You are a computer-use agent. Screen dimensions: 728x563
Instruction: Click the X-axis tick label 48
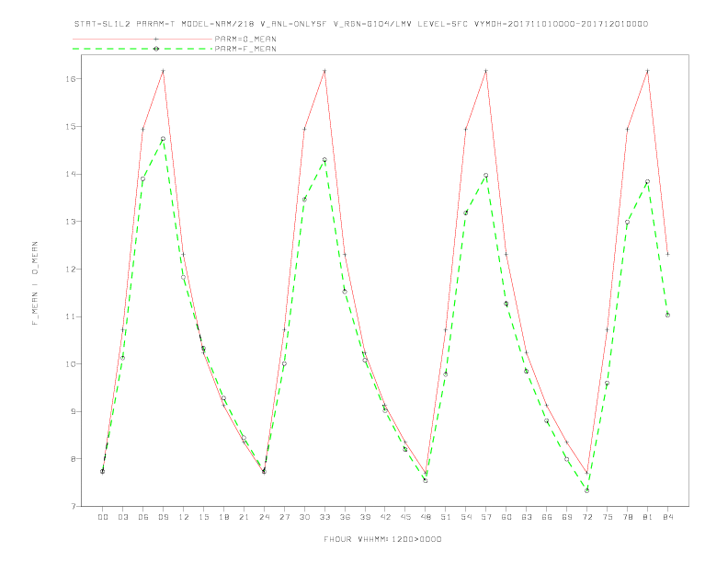point(426,517)
